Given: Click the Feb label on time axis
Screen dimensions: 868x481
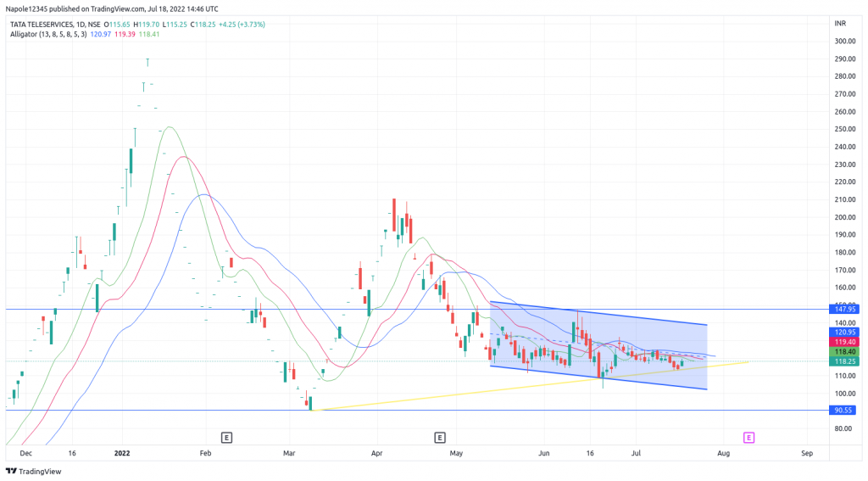Looking at the screenshot, I should click(205, 453).
